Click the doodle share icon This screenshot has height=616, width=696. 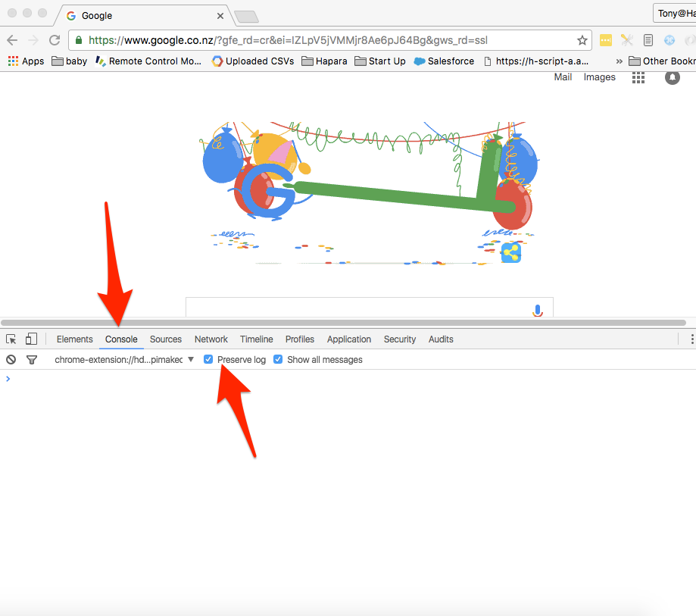(511, 253)
